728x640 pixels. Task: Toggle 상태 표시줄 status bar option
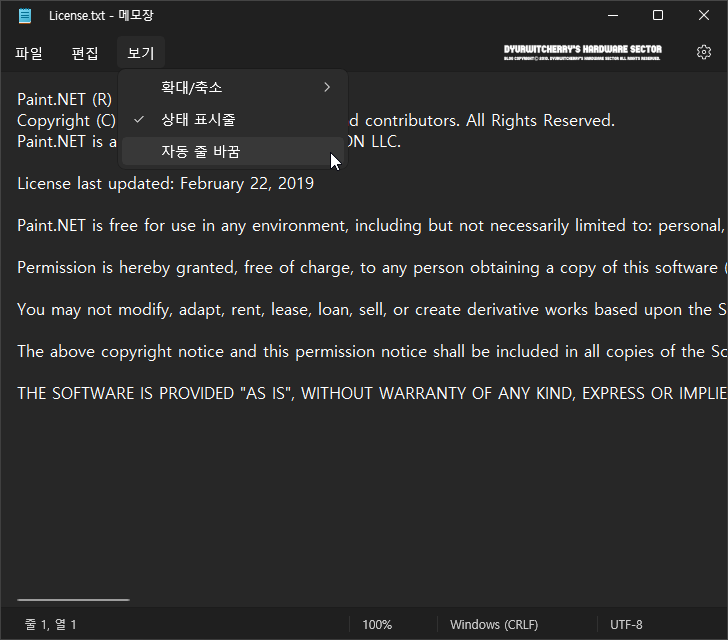(233, 119)
